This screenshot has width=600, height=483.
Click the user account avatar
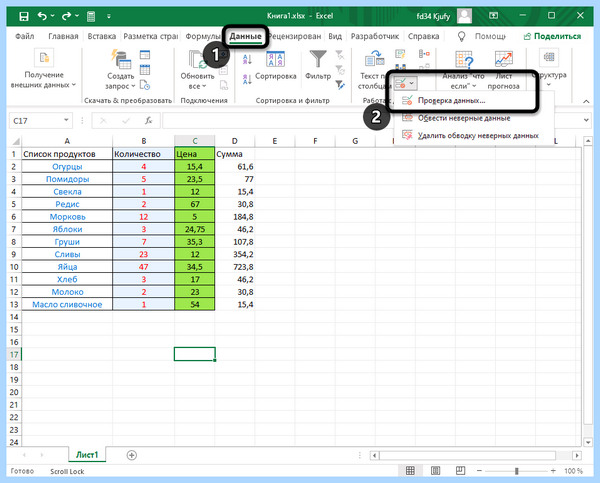click(x=465, y=16)
